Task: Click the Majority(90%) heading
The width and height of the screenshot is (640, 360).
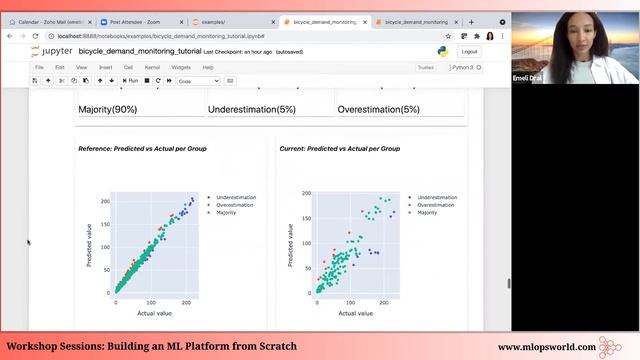Action: (108, 109)
